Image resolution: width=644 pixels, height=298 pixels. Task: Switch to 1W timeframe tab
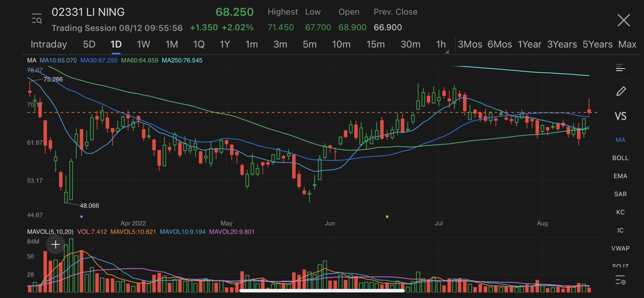click(143, 44)
